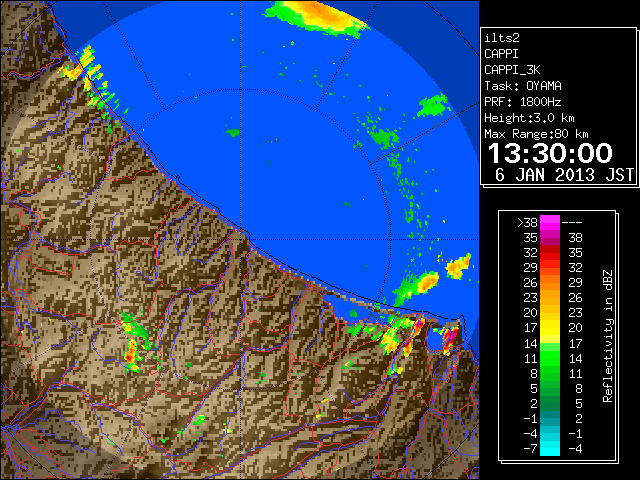This screenshot has width=640, height=480.
Task: Select the "Max Range:80 km" line
Action: [x=536, y=134]
